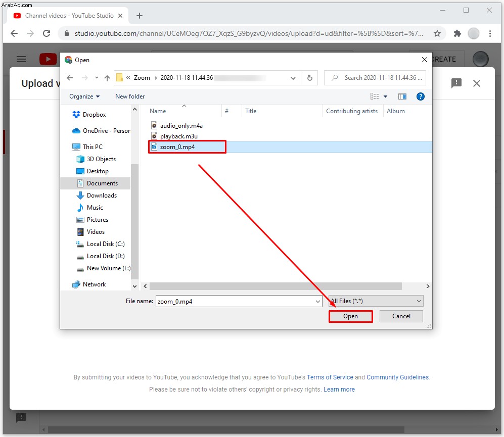
Task: Open Help with the blue question icon
Action: tap(420, 96)
